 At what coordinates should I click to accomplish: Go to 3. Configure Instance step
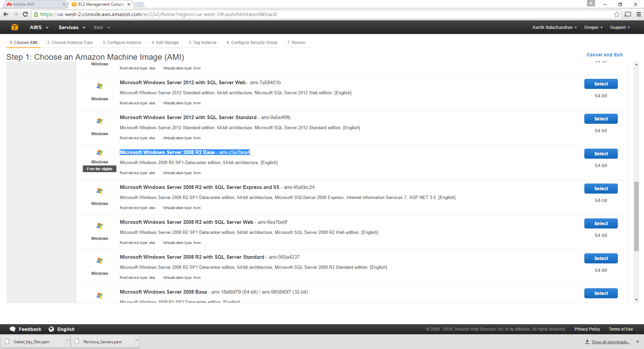(x=122, y=43)
